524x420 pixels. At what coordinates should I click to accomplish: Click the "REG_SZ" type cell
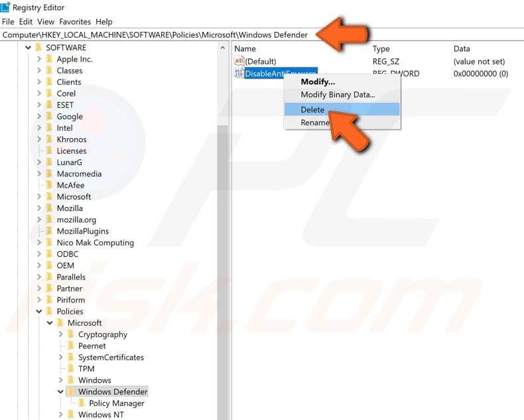coord(385,62)
